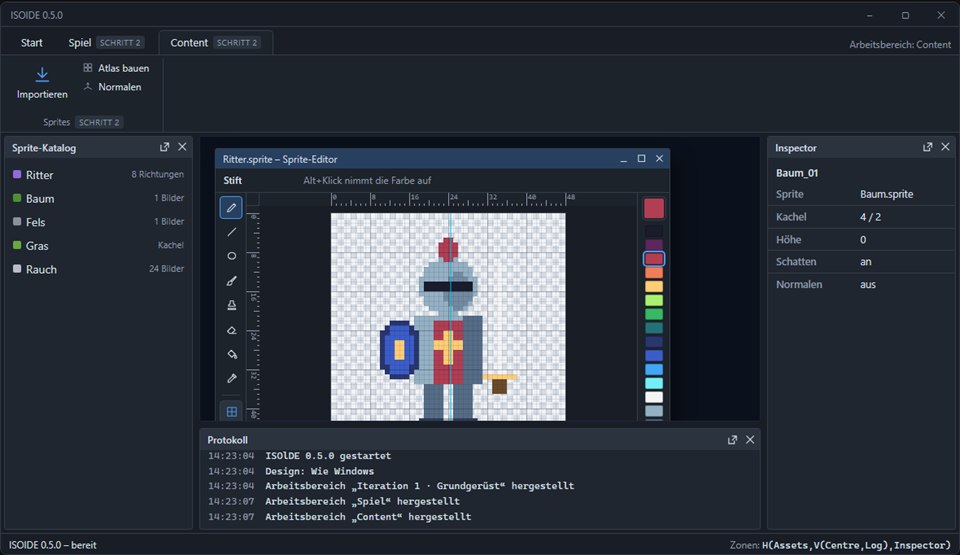Screen dimensions: 960x555
Task: Close the Sprite-Katalog panel
Action: pos(182,147)
